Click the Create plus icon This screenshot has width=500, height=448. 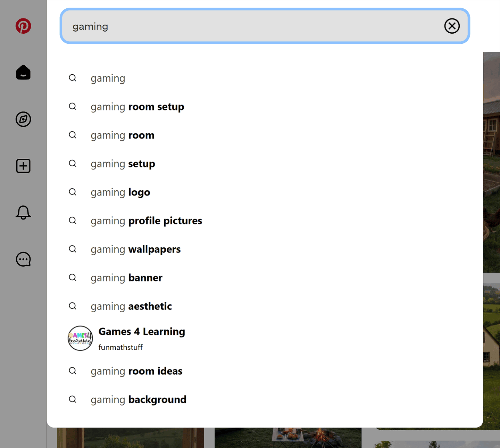tap(23, 166)
